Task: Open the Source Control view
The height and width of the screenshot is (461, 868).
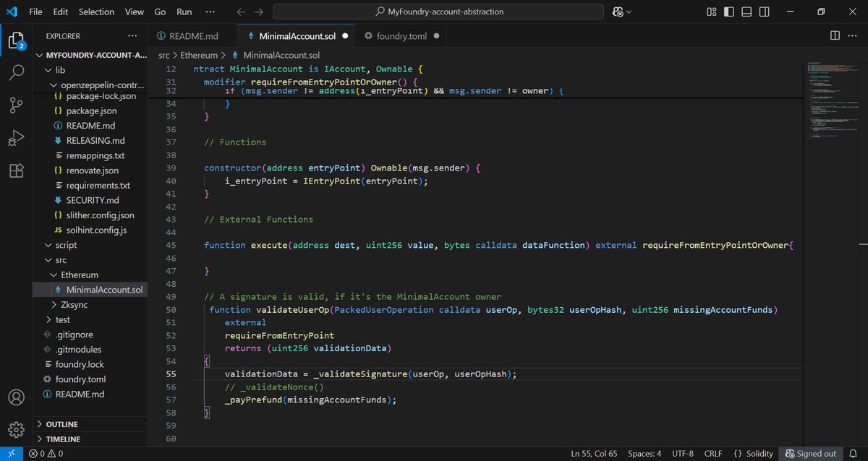Action: coord(15,105)
